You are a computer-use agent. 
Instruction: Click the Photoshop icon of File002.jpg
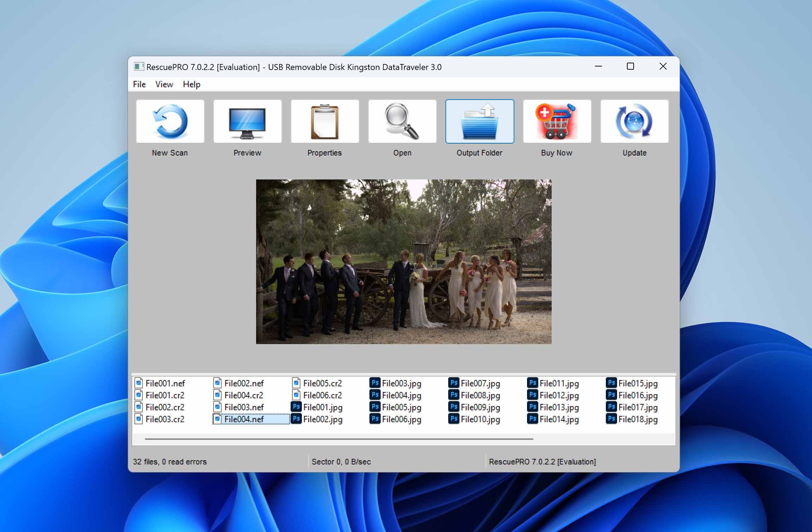(296, 419)
